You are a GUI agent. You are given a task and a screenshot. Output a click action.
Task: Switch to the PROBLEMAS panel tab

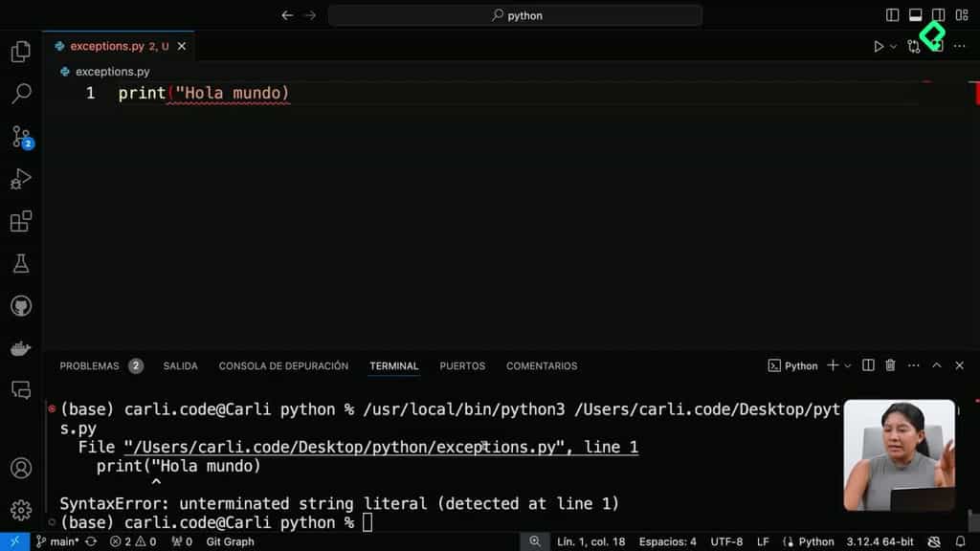89,365
